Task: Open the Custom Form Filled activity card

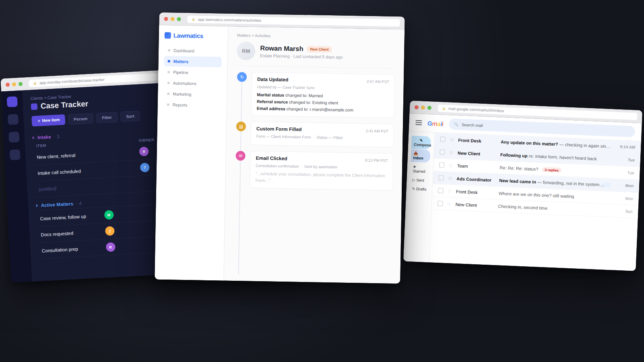Action: tap(322, 134)
